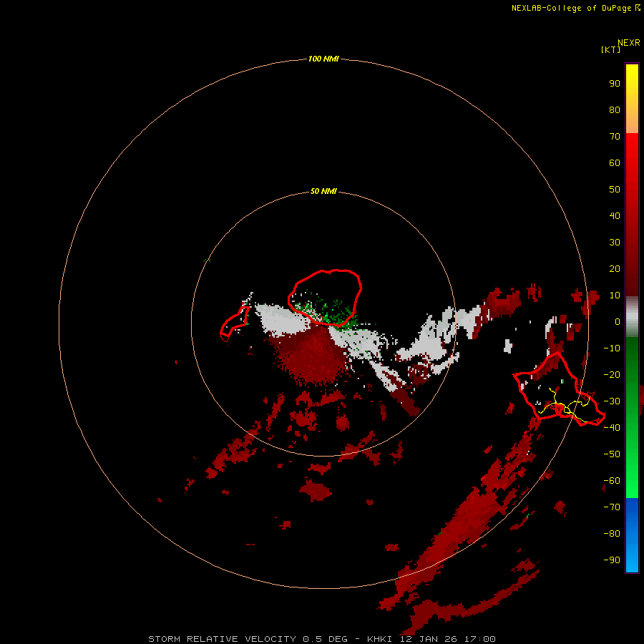This screenshot has height=644, width=644.
Task: Select the -30 knot scale label
Action: (x=612, y=401)
